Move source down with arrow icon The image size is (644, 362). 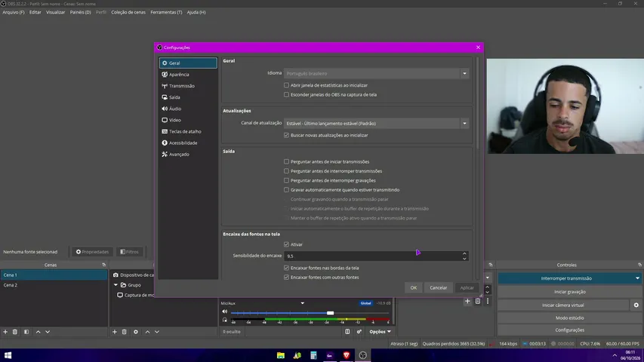157,332
